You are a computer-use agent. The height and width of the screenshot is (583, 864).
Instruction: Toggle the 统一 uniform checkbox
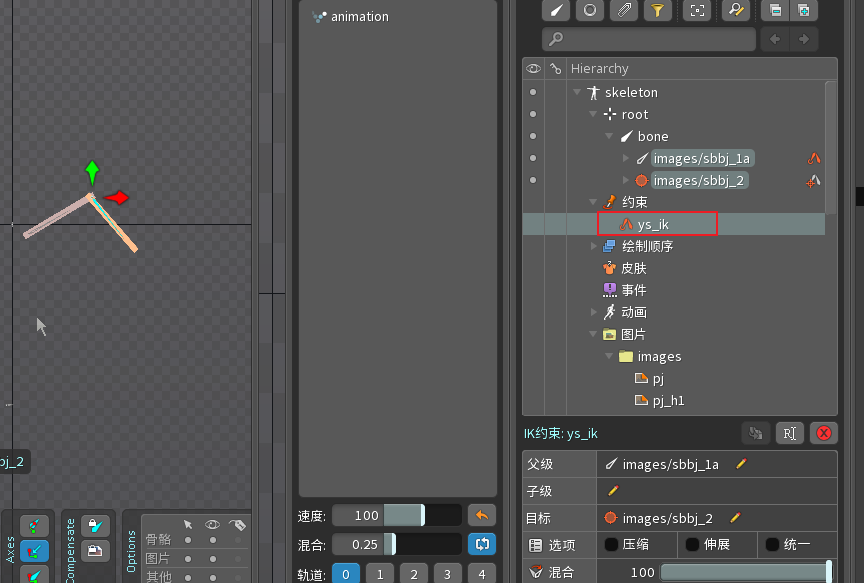click(772, 545)
